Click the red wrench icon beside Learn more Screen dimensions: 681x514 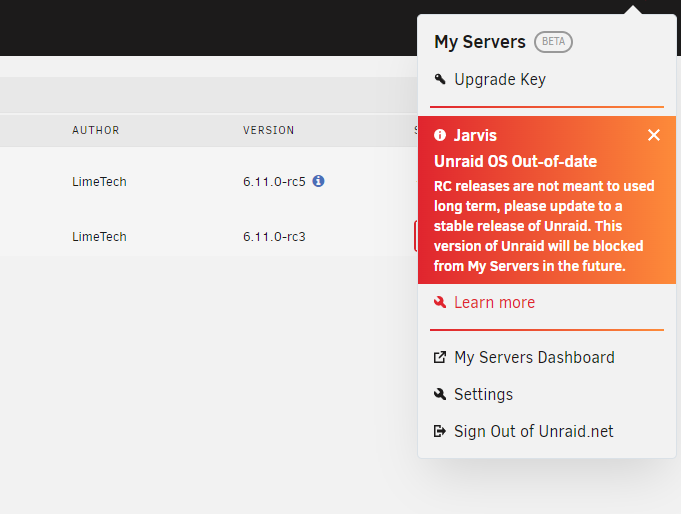[440, 302]
